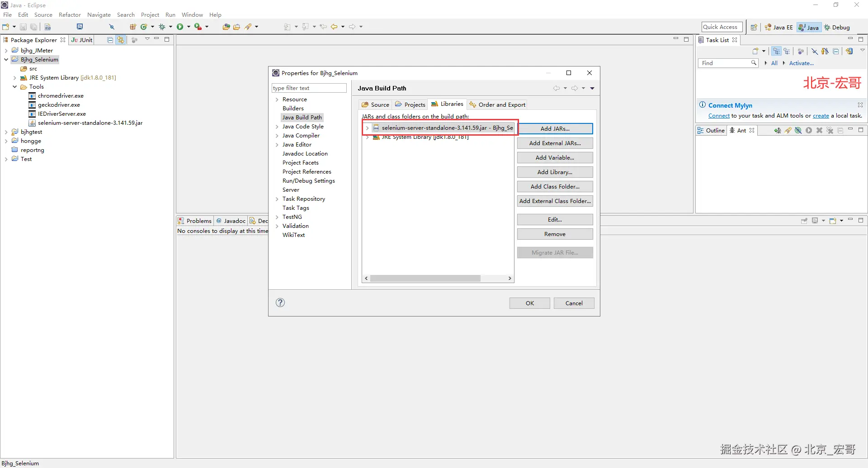
Task: Run the project with green Run icon
Action: coord(180,27)
